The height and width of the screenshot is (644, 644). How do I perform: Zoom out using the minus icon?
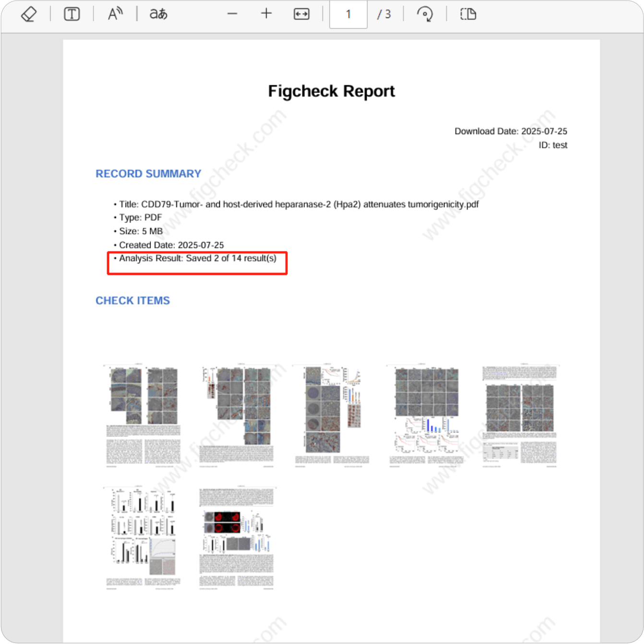point(232,14)
